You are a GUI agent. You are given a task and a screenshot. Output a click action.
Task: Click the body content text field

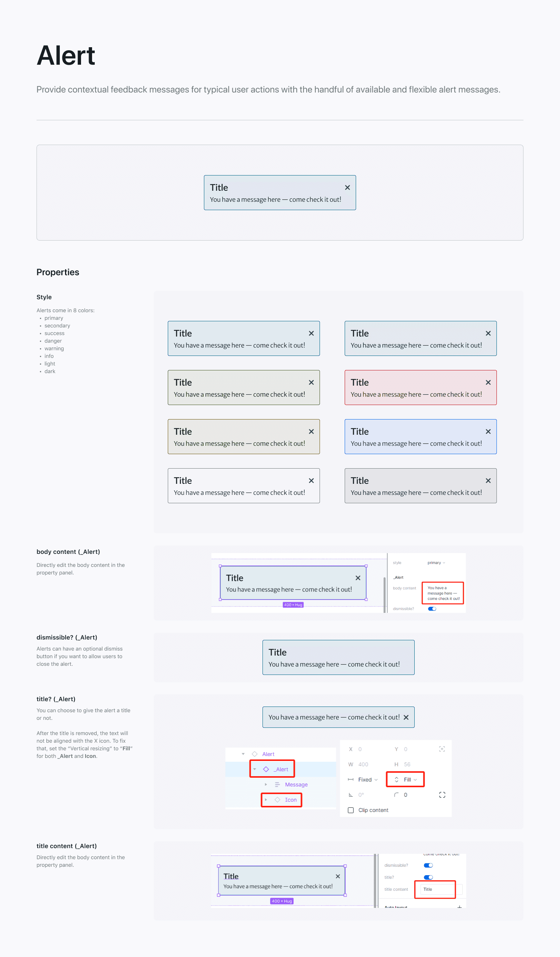coord(443,593)
